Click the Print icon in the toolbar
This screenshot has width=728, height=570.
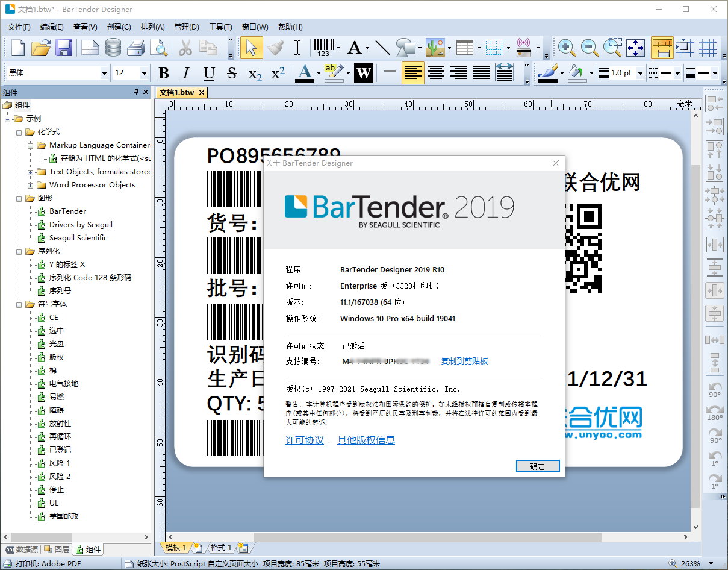pyautogui.click(x=135, y=48)
